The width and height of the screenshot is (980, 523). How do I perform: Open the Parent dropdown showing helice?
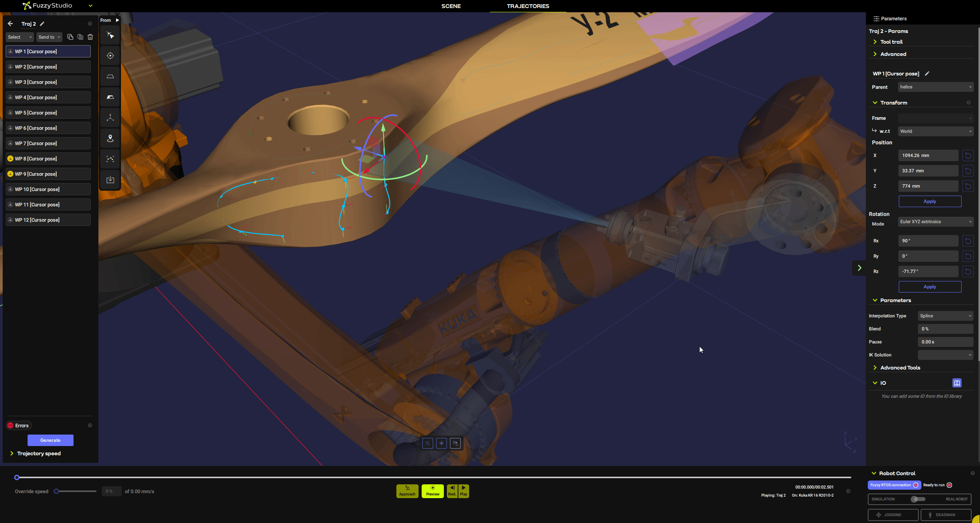(x=936, y=87)
